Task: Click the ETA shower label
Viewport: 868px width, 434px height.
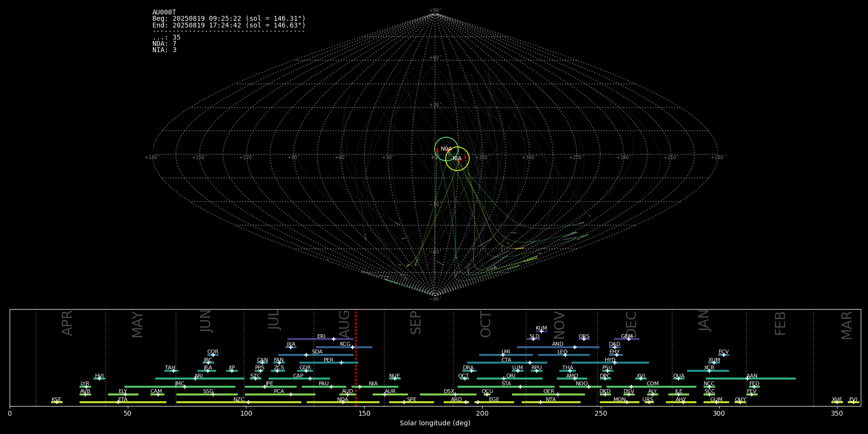Action: [123, 400]
